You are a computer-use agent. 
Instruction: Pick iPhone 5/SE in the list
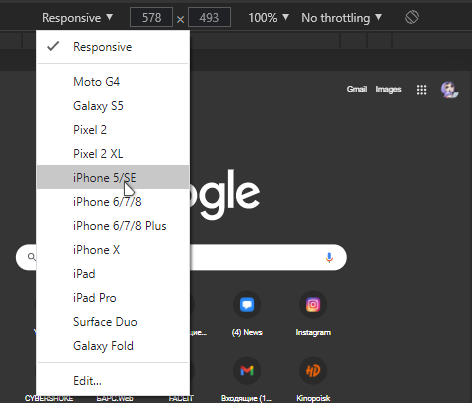tap(113, 177)
